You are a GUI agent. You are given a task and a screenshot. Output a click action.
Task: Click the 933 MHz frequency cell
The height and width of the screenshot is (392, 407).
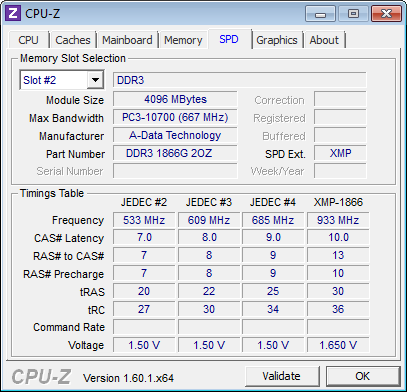point(338,220)
